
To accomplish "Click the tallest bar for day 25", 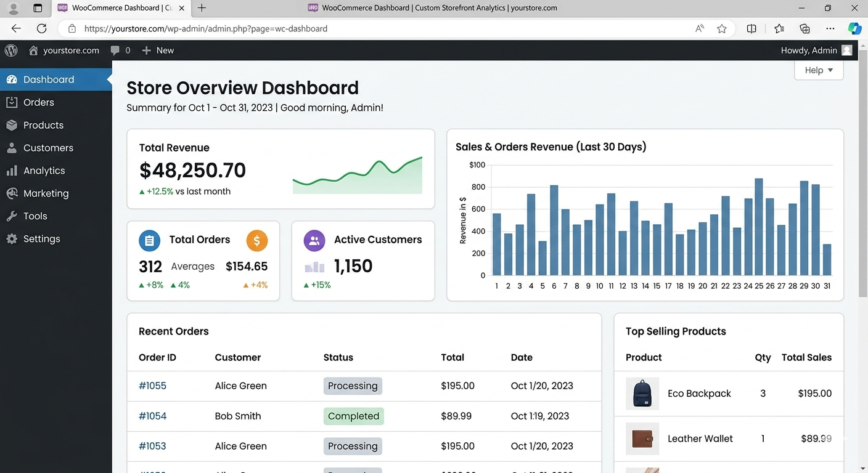I will point(759,228).
